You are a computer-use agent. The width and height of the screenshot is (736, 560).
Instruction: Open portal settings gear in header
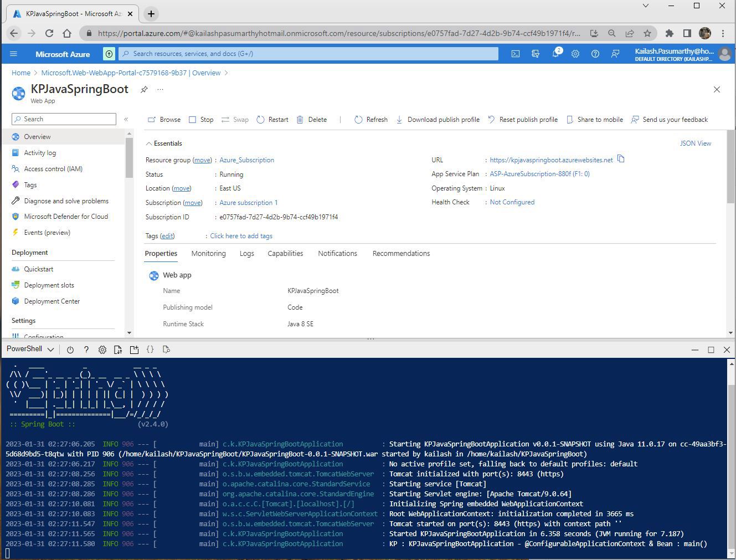click(x=575, y=54)
